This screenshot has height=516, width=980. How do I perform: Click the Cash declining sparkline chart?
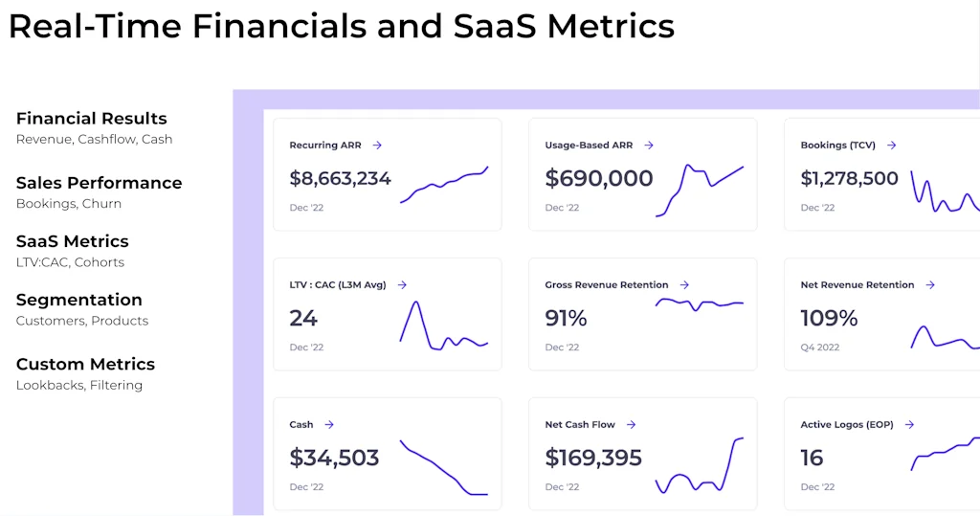[444, 467]
